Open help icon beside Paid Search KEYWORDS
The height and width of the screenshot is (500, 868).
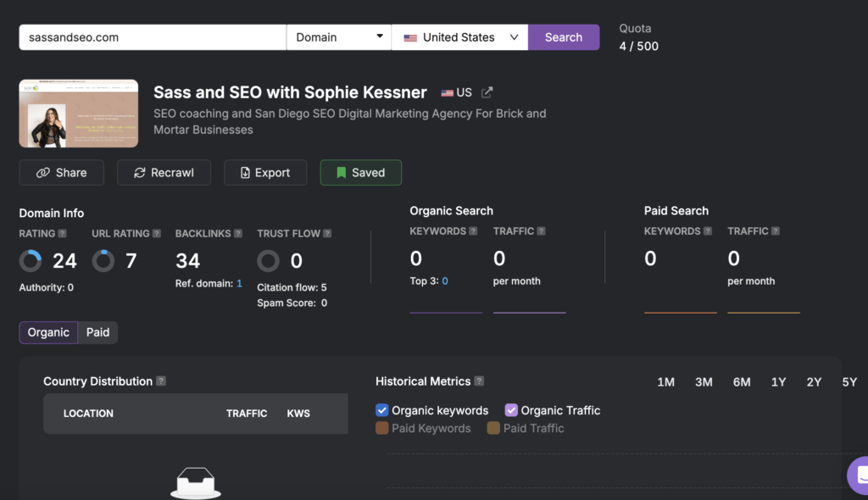tap(708, 231)
